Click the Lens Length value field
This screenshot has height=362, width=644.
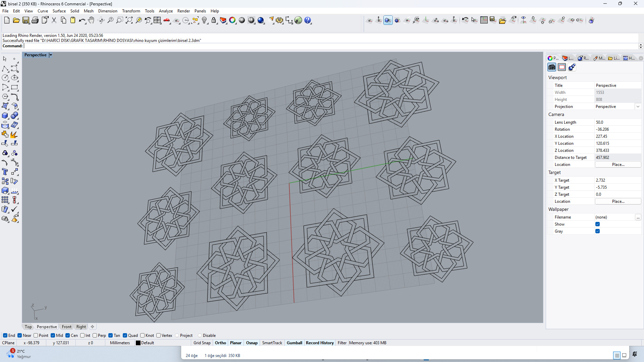pyautogui.click(x=618, y=122)
